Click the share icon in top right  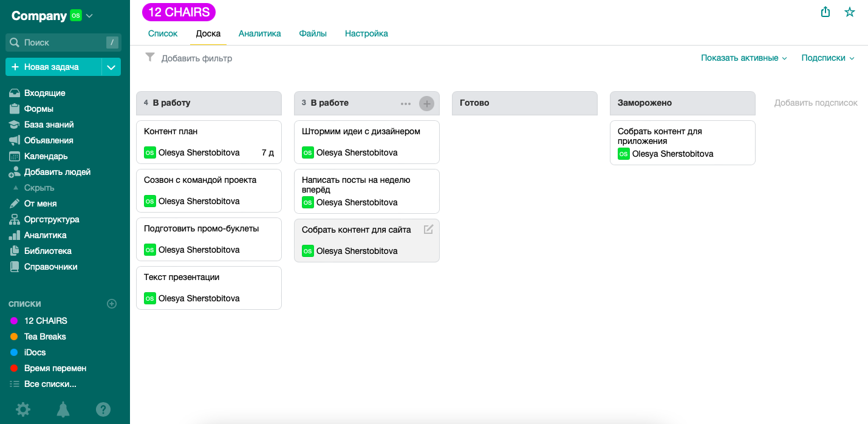pyautogui.click(x=825, y=12)
